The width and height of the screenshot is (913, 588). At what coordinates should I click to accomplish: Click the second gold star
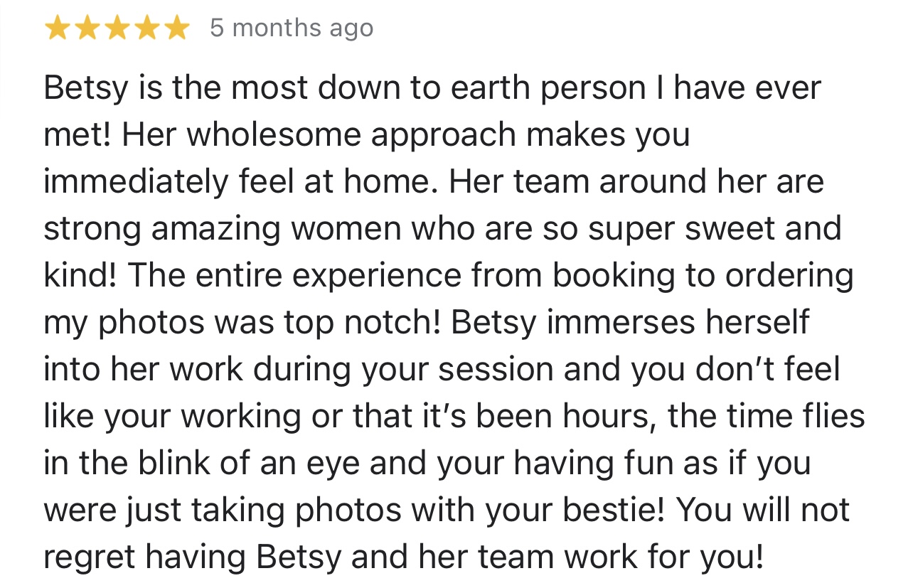pos(87,28)
